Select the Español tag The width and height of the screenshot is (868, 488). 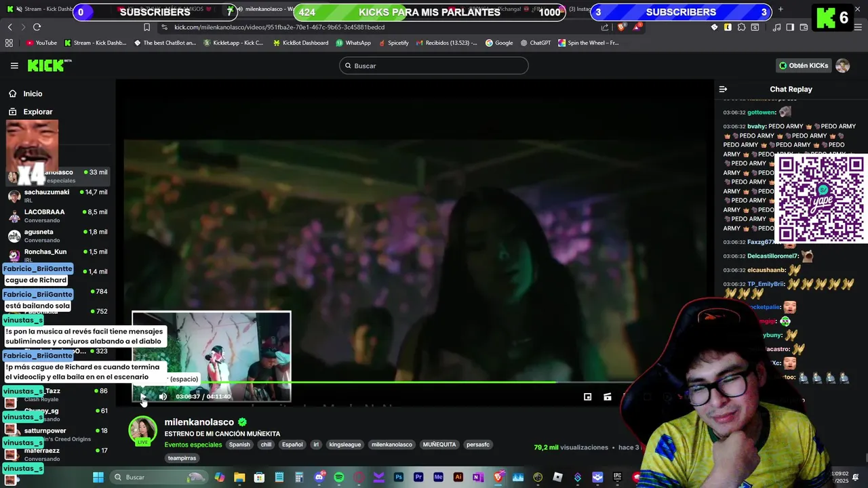(292, 445)
